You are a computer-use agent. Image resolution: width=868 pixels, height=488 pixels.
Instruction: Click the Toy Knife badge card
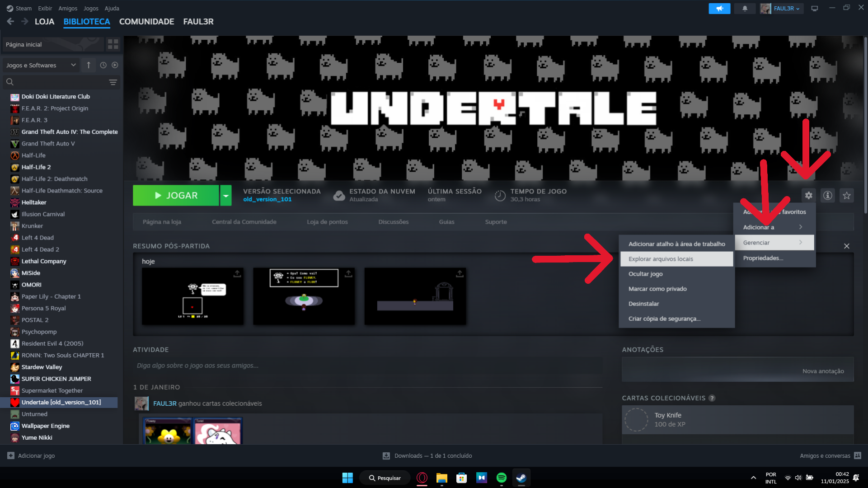pos(737,420)
